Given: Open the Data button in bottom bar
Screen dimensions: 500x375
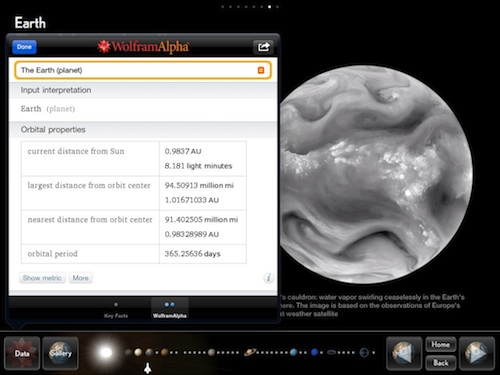Looking at the screenshot, I should point(22,353).
